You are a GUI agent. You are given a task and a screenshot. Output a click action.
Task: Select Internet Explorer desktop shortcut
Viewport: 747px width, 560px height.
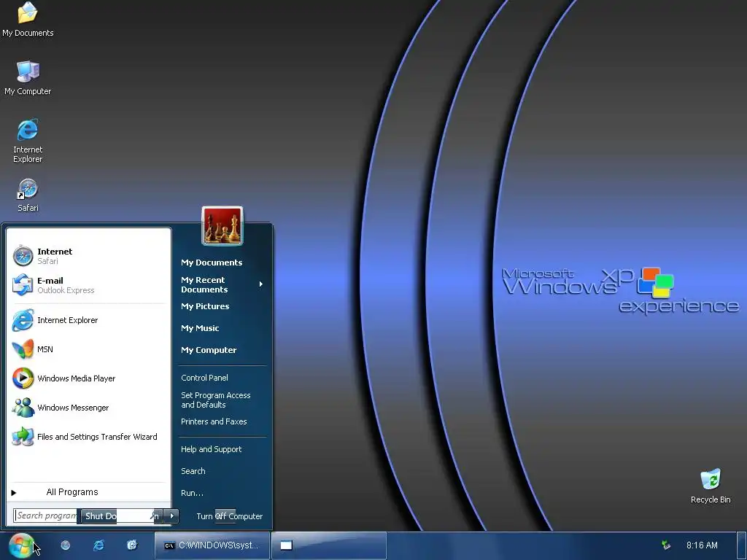coord(28,141)
